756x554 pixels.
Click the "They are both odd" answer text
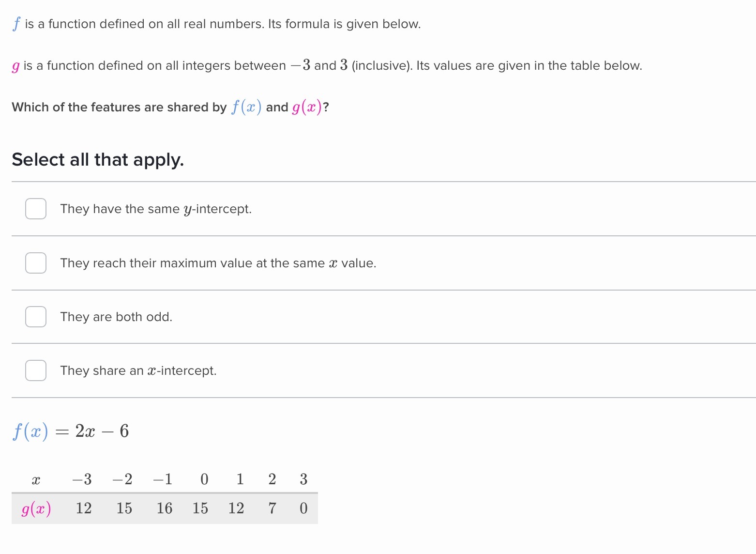tap(116, 317)
